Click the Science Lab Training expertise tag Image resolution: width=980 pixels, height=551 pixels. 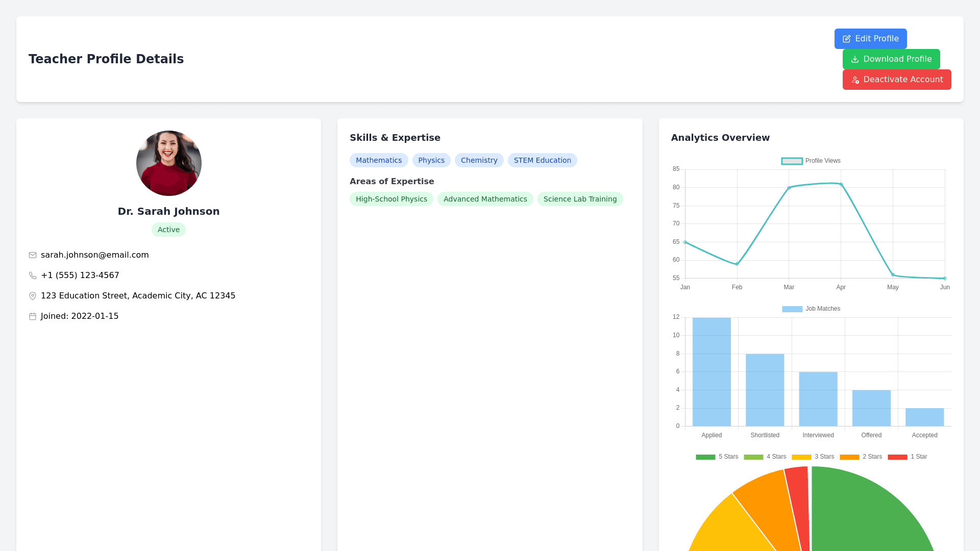pyautogui.click(x=580, y=199)
